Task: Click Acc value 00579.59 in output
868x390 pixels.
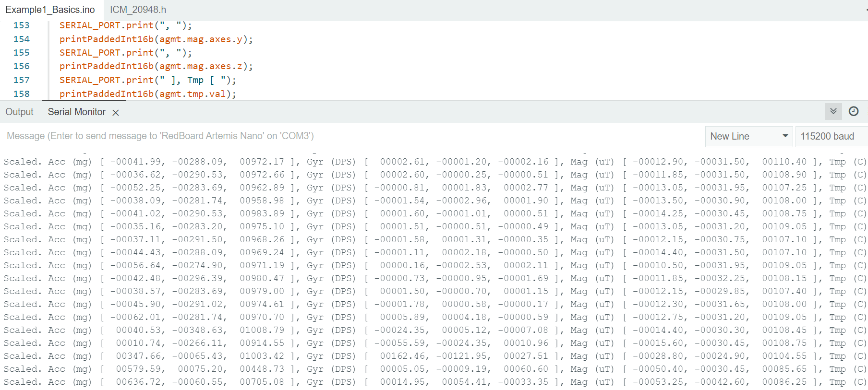Action: pos(138,369)
